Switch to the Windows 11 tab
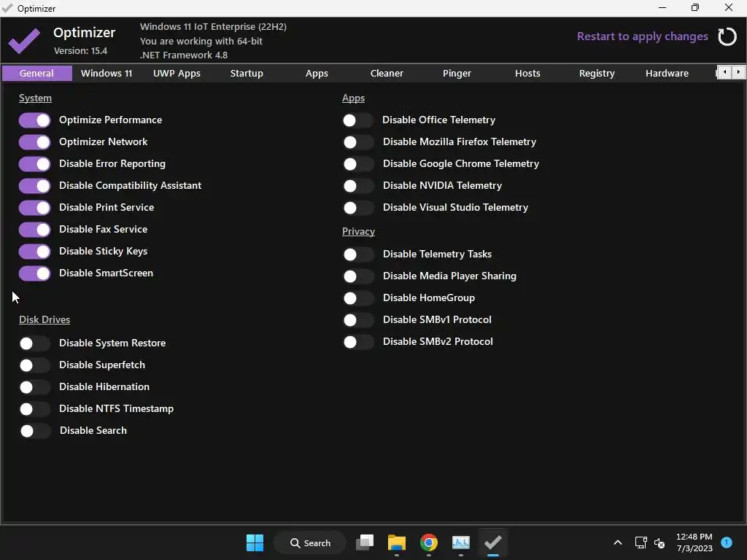 click(x=107, y=74)
